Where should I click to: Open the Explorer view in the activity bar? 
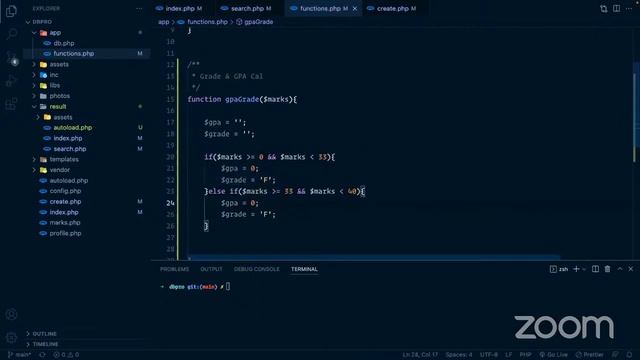[x=11, y=11]
